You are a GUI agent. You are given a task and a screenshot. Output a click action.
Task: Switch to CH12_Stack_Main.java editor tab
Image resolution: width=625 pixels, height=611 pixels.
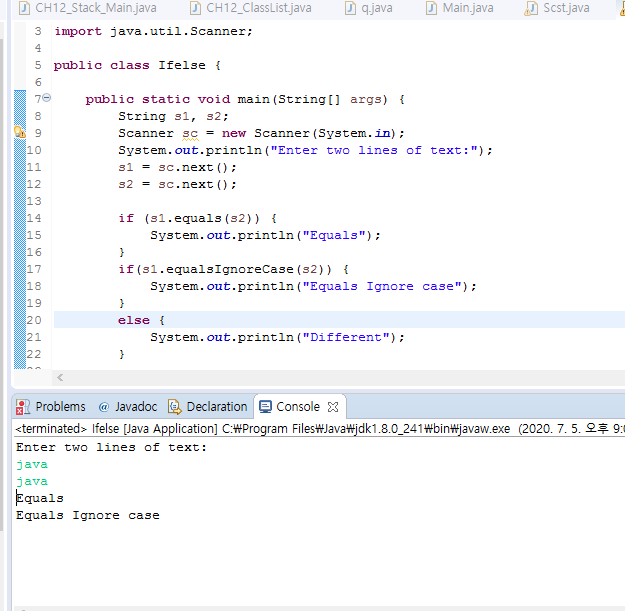[x=88, y=8]
